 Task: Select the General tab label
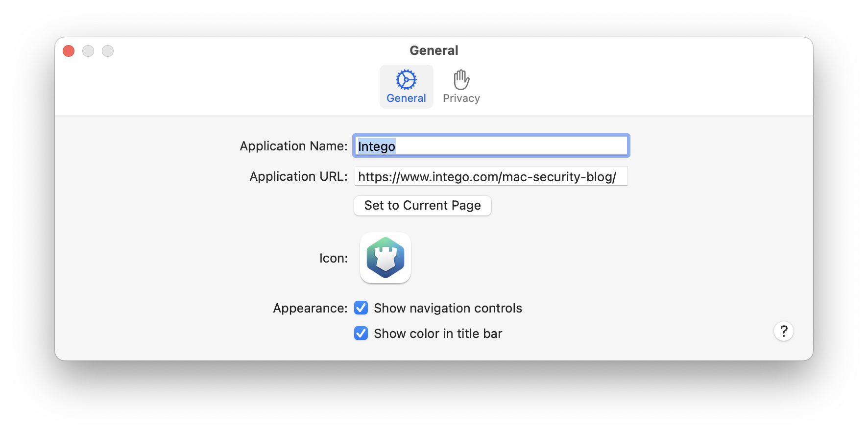pos(406,98)
